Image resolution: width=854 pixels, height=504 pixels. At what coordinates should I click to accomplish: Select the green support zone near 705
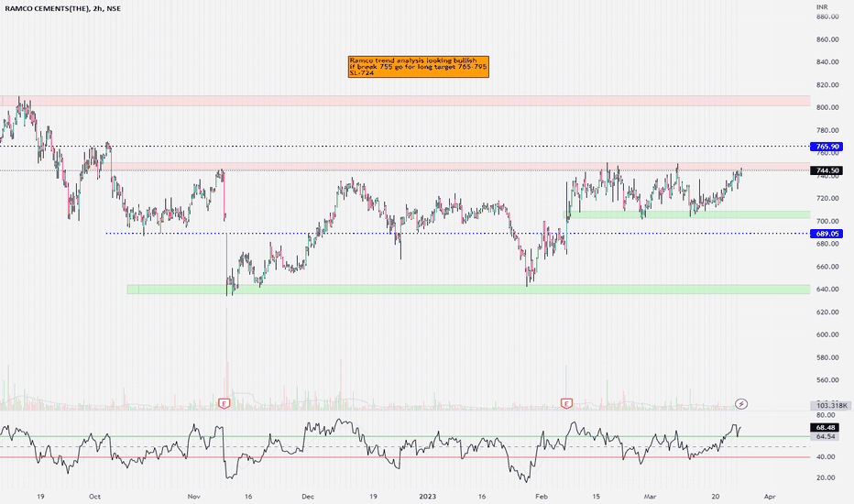point(687,214)
